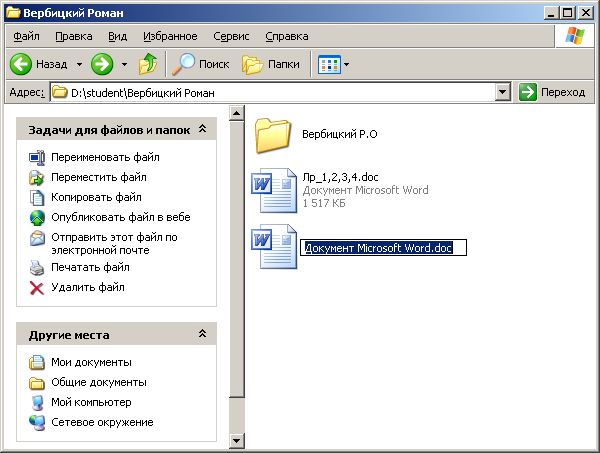Click the Назад button label
Viewport: 600px width, 453px height.
point(52,64)
